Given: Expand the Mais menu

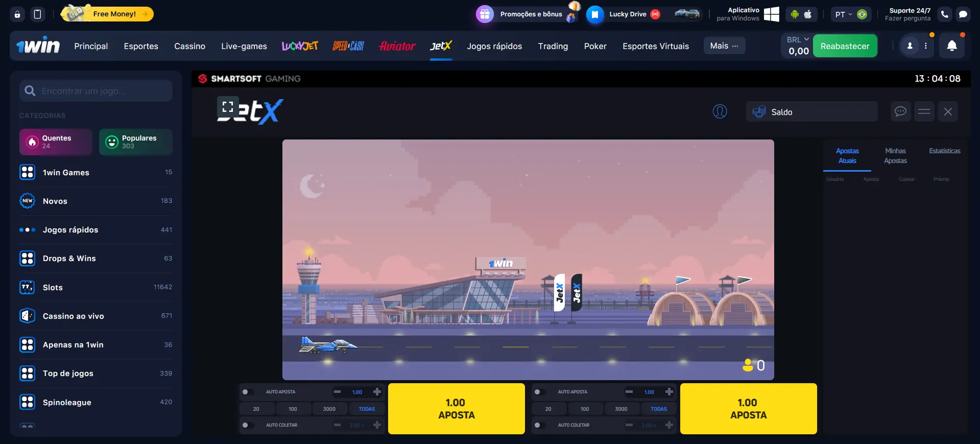Looking at the screenshot, I should pyautogui.click(x=724, y=46).
